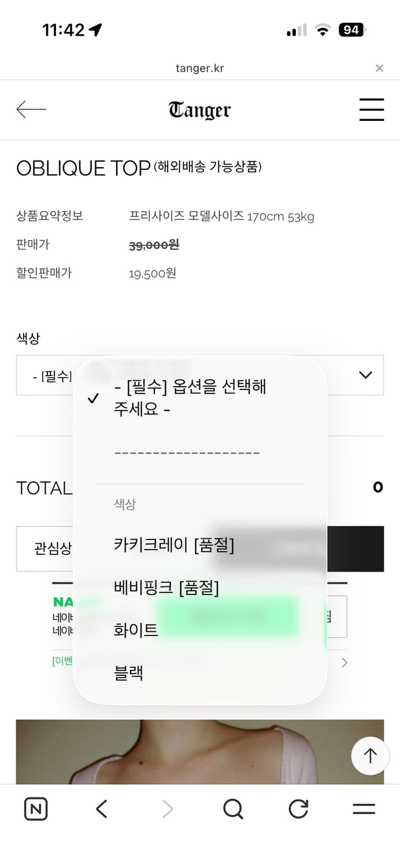Open the Tanger site hamburger menu

pos(372,110)
